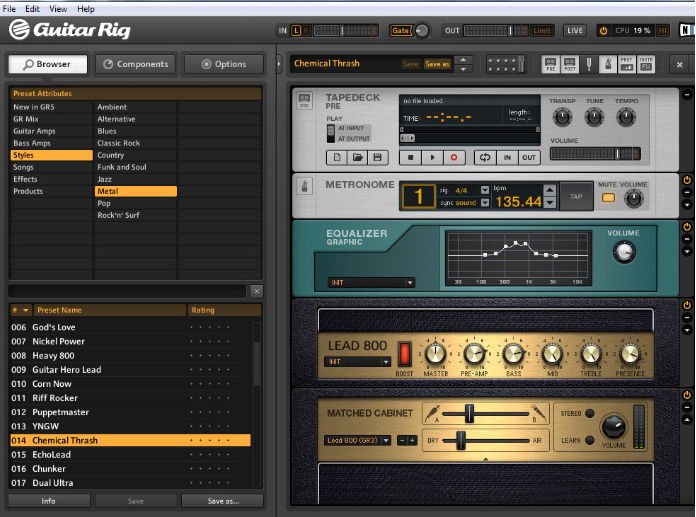
Task: Toggle Metronome power button
Action: point(687,180)
